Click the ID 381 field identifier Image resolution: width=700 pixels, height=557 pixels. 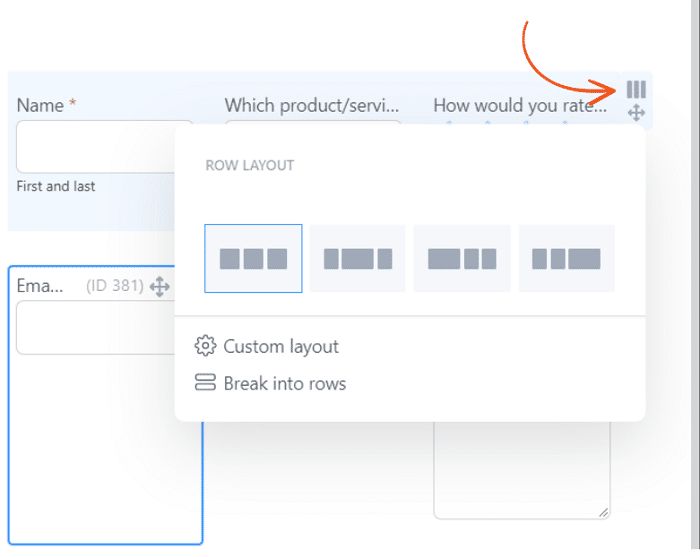(x=114, y=286)
